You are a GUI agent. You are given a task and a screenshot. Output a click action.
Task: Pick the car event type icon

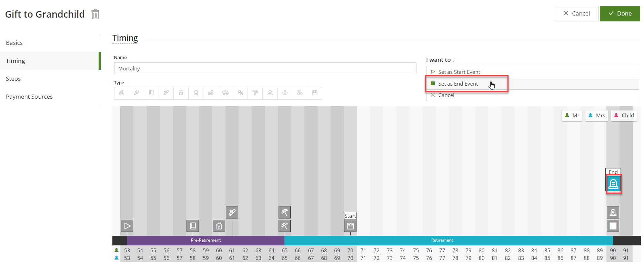tap(225, 93)
